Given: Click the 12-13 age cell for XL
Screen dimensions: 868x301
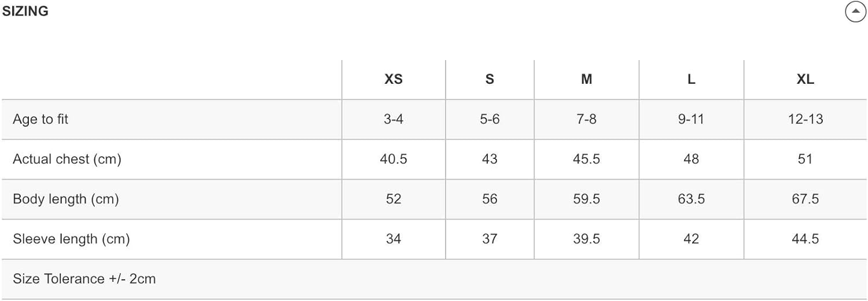Looking at the screenshot, I should (x=805, y=120).
